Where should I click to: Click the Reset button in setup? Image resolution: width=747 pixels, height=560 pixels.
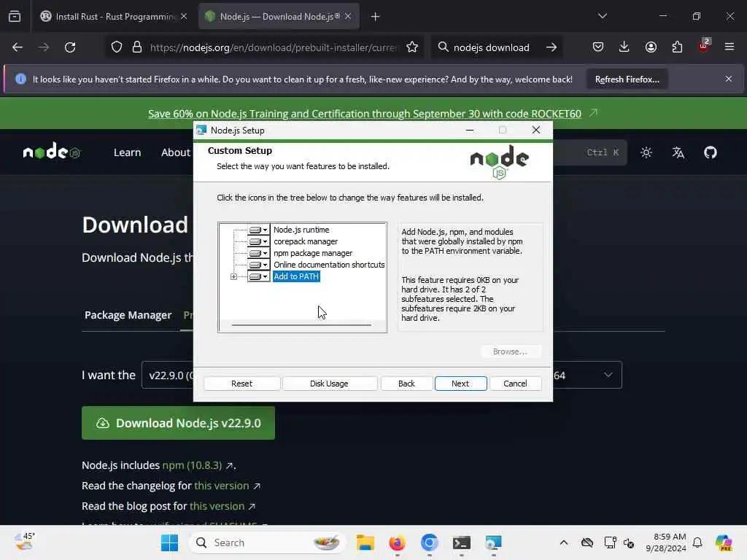click(x=242, y=384)
